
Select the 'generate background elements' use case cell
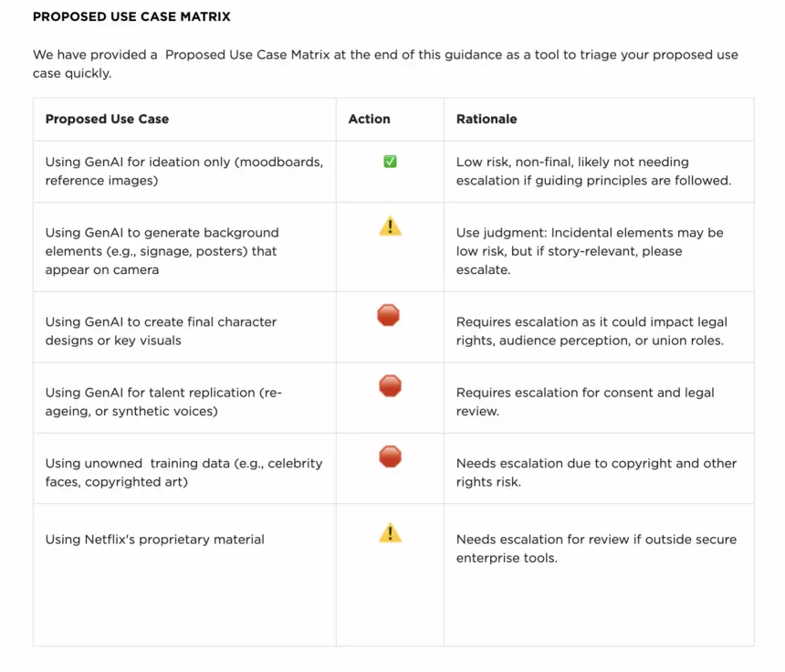tap(162, 251)
